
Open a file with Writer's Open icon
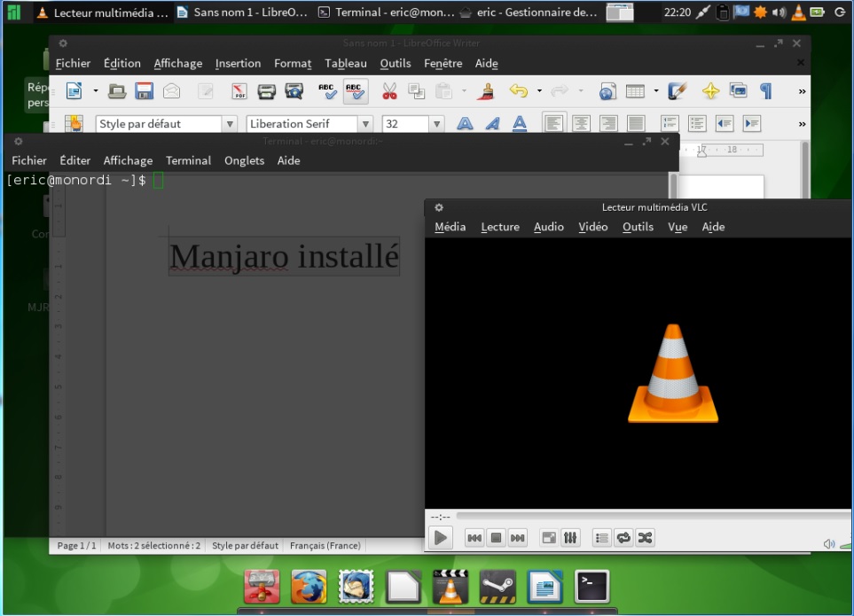(116, 91)
